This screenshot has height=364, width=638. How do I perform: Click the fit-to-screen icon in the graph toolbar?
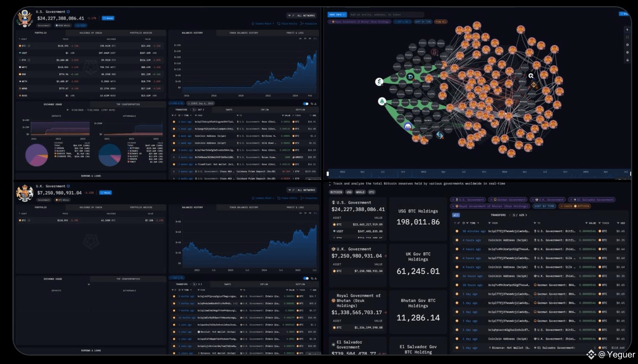627,37
